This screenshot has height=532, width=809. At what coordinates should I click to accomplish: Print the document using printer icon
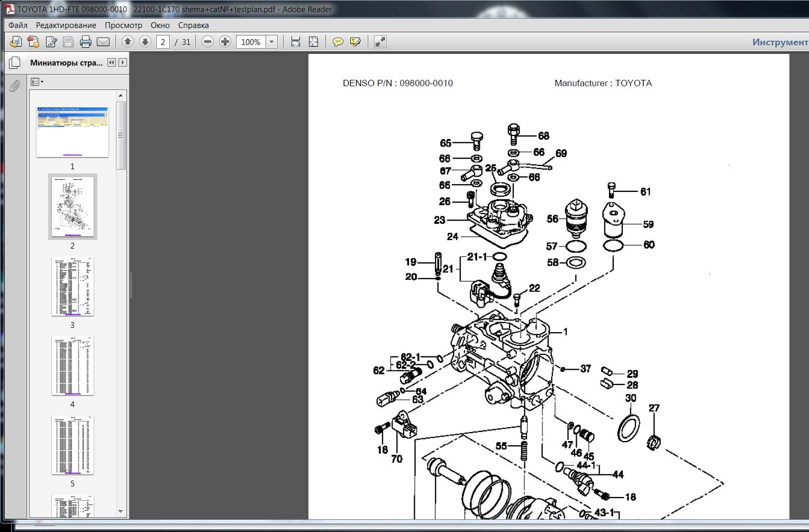86,42
